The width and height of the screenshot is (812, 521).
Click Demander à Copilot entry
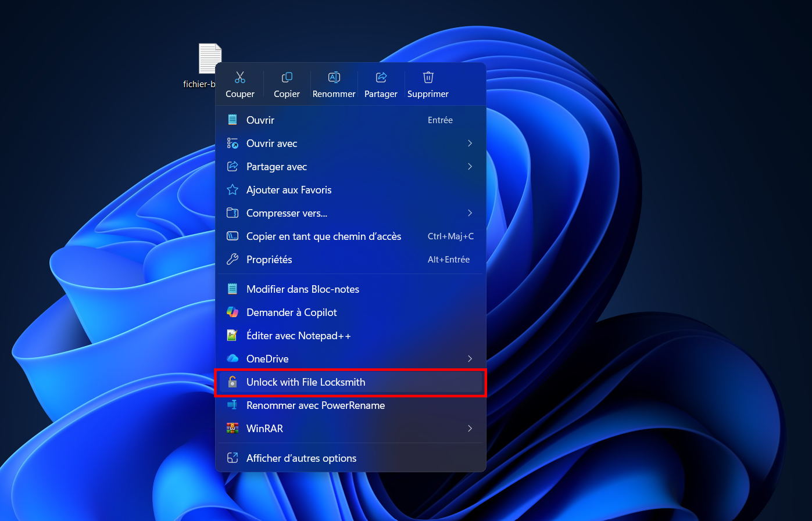350,312
